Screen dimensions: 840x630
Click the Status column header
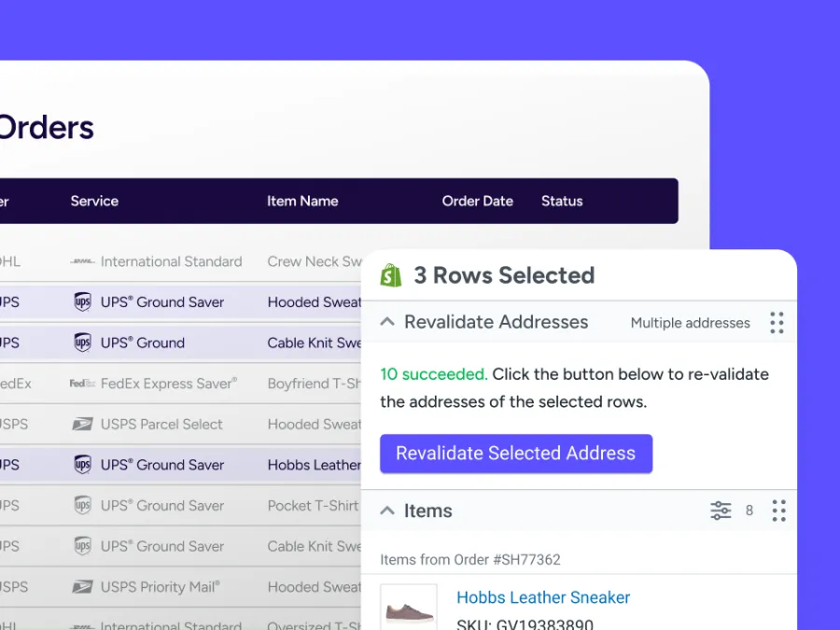[562, 201]
